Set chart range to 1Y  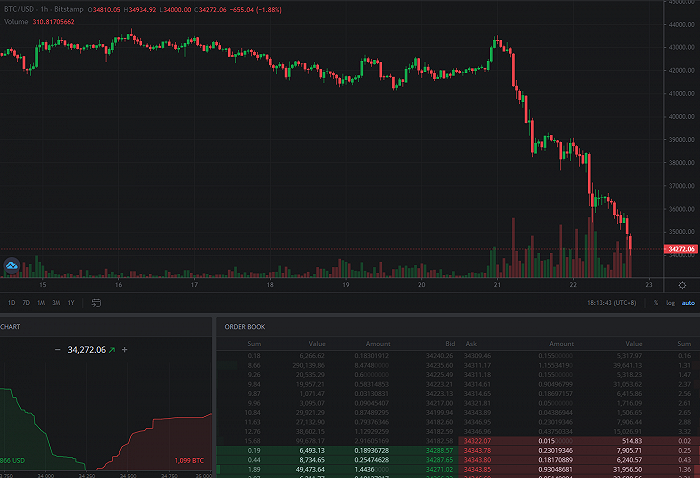click(x=71, y=303)
